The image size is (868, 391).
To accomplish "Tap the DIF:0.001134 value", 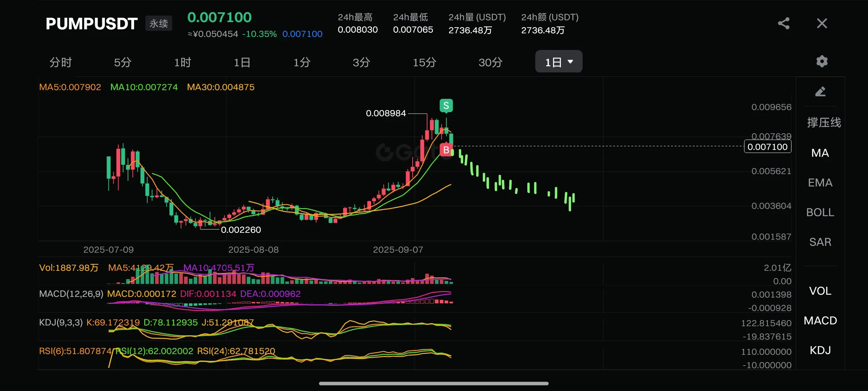I will coord(208,294).
